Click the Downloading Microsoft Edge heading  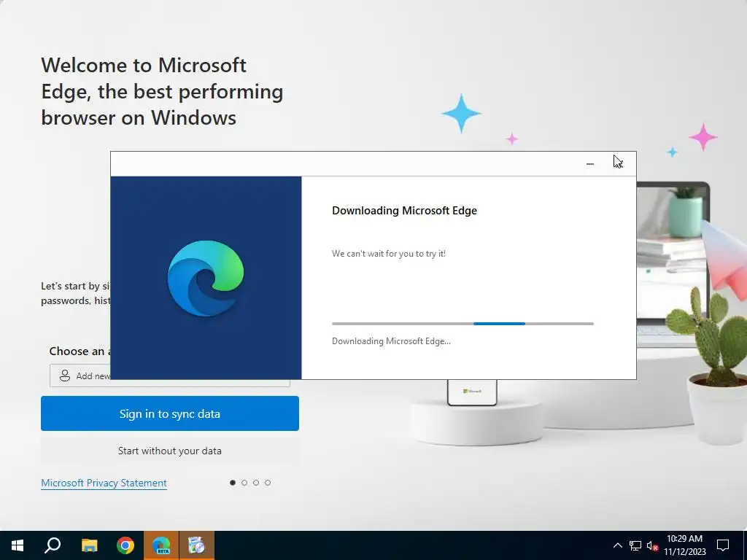(404, 211)
